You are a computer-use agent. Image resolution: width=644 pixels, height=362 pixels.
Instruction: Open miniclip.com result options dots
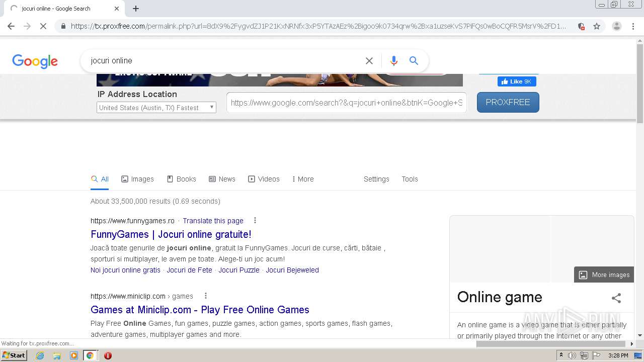[x=205, y=296]
